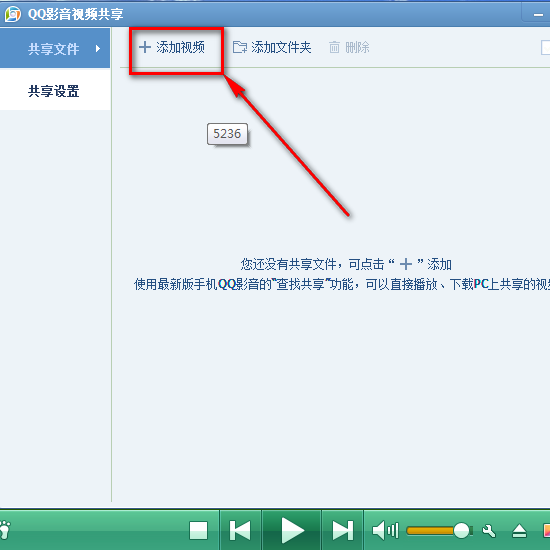Click the eject open-file icon
550x550 pixels.
coord(519,531)
